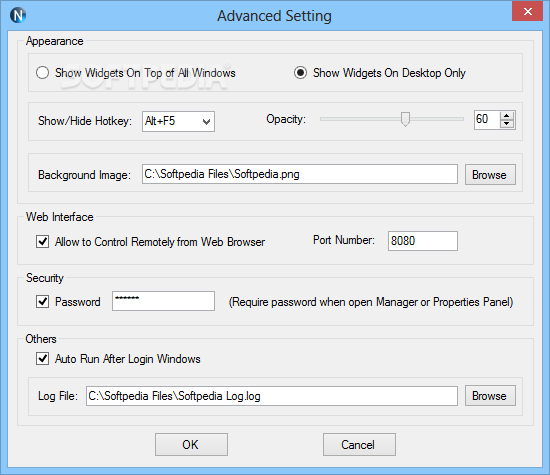
Task: Click the Port Number field
Action: click(423, 241)
